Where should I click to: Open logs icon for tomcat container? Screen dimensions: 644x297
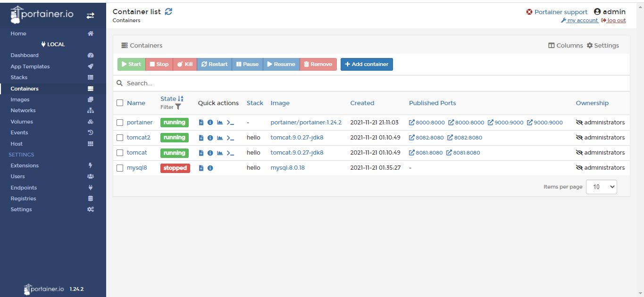201,153
